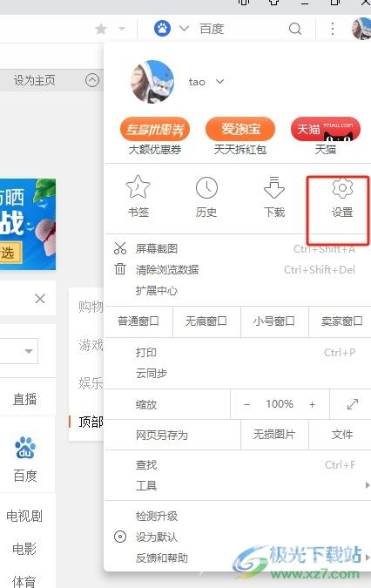Open the Baidu search engine dropdown
The width and height of the screenshot is (371, 588).
pos(184,29)
